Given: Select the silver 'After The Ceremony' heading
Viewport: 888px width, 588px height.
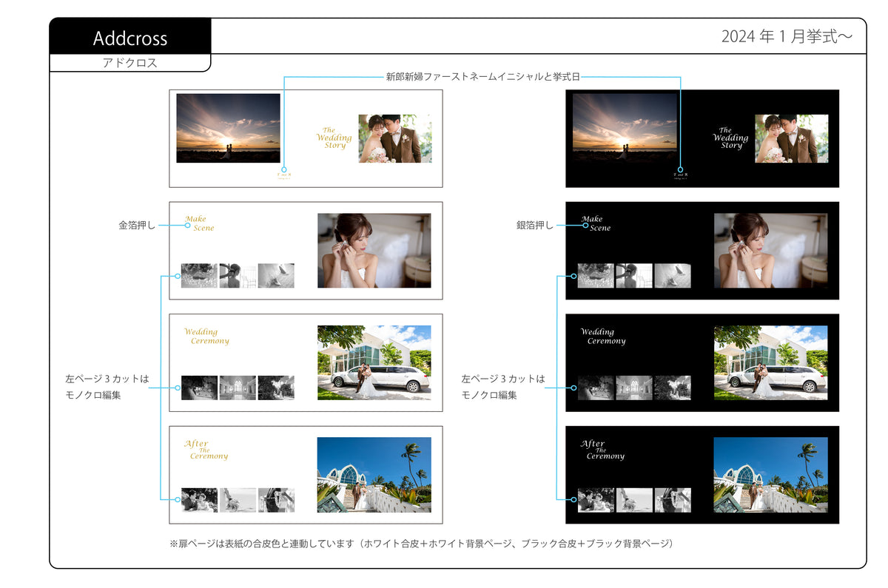Looking at the screenshot, I should [x=602, y=450].
